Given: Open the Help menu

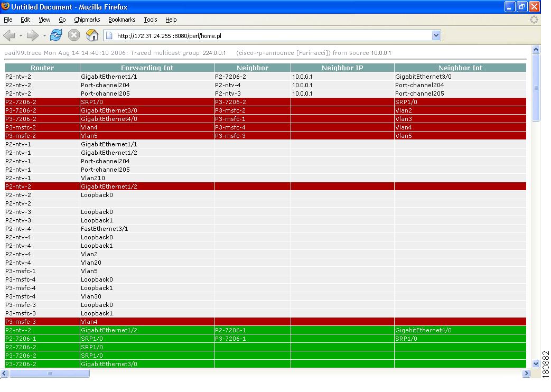Looking at the screenshot, I should (171, 20).
